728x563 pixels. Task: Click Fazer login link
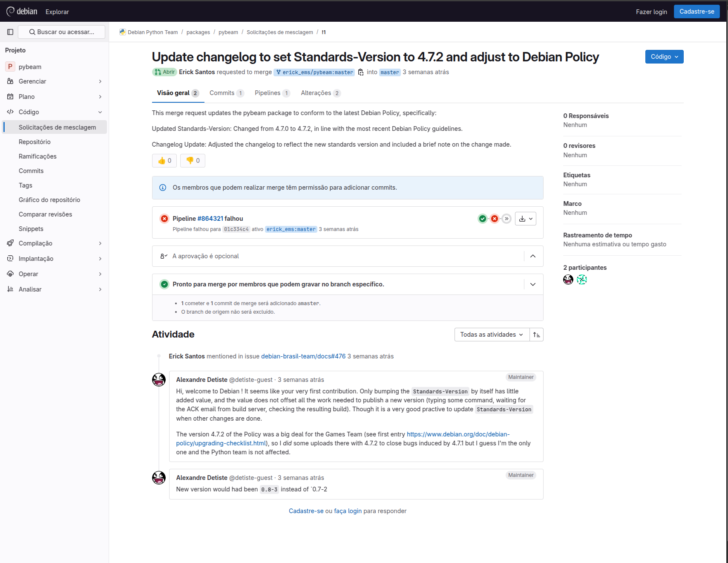[651, 12]
